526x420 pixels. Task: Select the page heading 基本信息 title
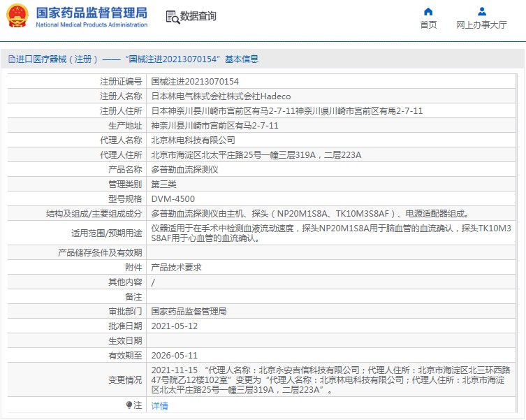[242, 59]
